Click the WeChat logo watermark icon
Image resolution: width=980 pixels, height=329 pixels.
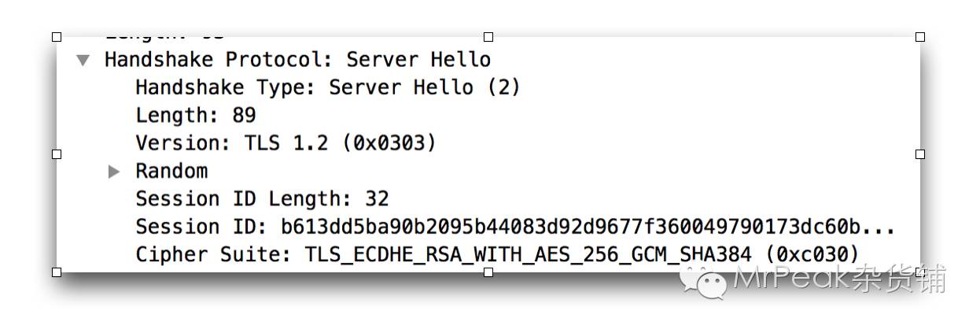point(704,282)
